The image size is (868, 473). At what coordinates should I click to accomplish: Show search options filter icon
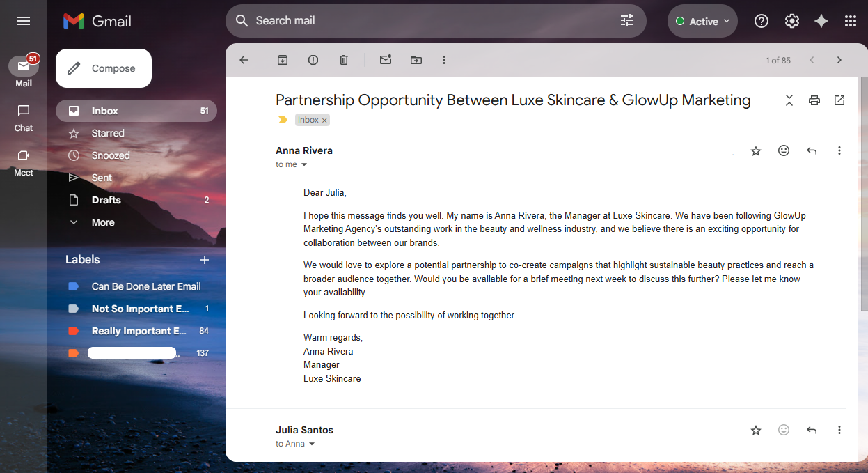point(627,21)
